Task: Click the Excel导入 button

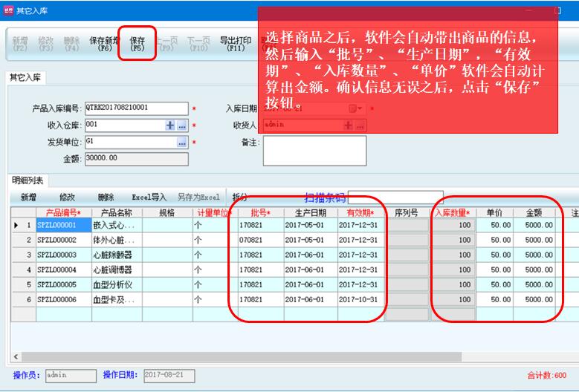Action: (149, 197)
